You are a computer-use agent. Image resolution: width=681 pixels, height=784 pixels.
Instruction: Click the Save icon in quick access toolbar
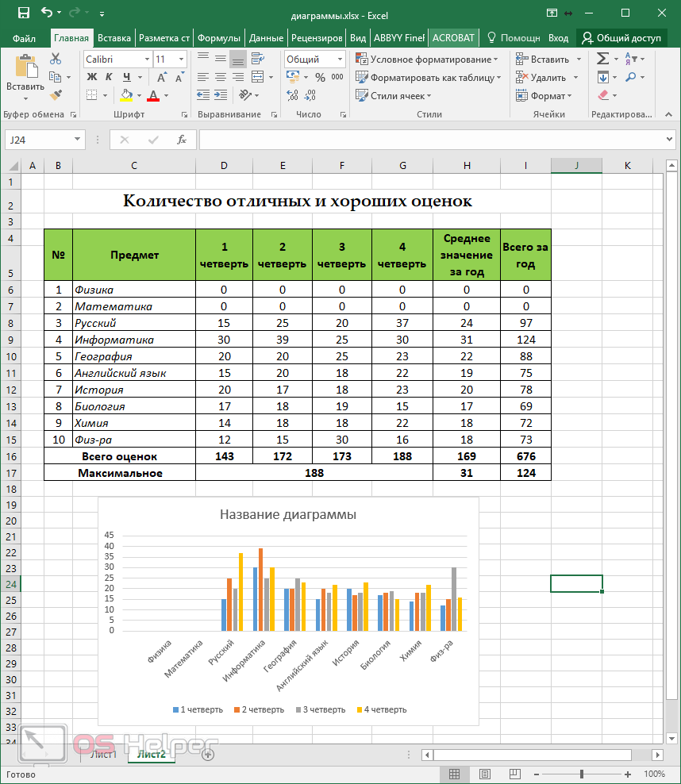coord(23,13)
